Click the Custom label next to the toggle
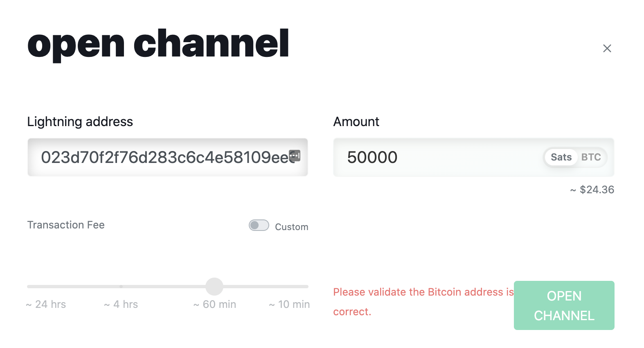 click(291, 227)
